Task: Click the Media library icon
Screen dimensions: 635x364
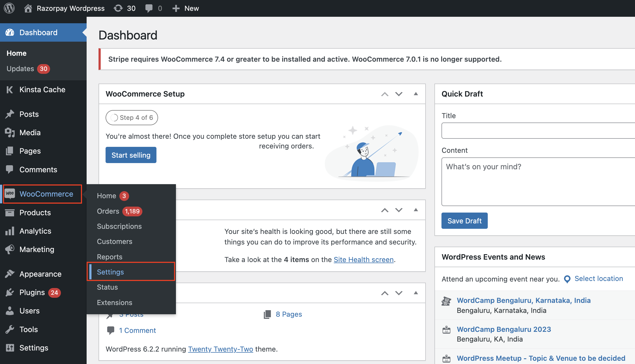Action: [x=10, y=133]
